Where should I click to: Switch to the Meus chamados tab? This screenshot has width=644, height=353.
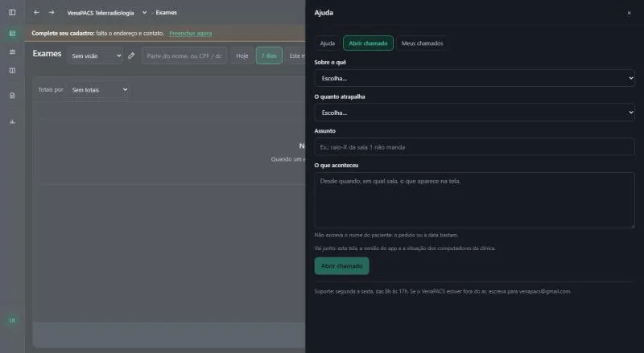(422, 43)
